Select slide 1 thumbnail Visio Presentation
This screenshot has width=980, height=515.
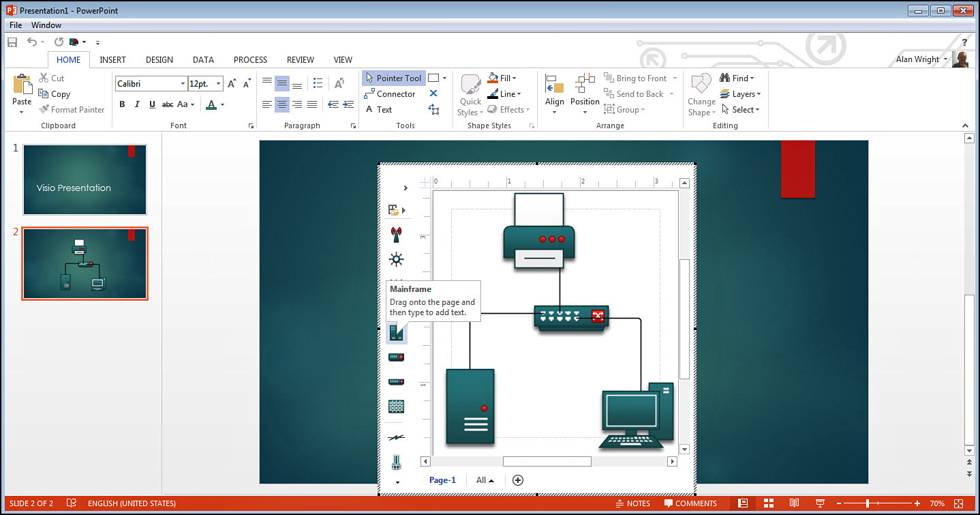tap(85, 180)
